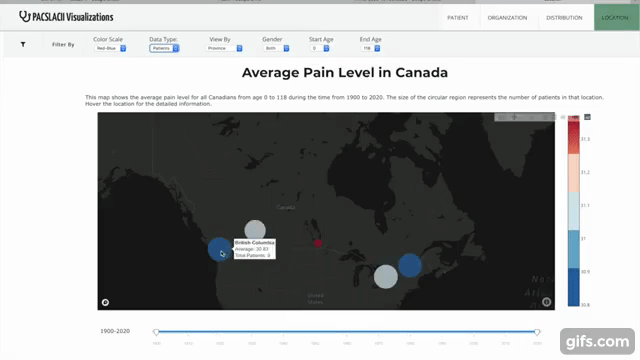Change the Start Age selector
The image size is (640, 360).
coord(320,48)
